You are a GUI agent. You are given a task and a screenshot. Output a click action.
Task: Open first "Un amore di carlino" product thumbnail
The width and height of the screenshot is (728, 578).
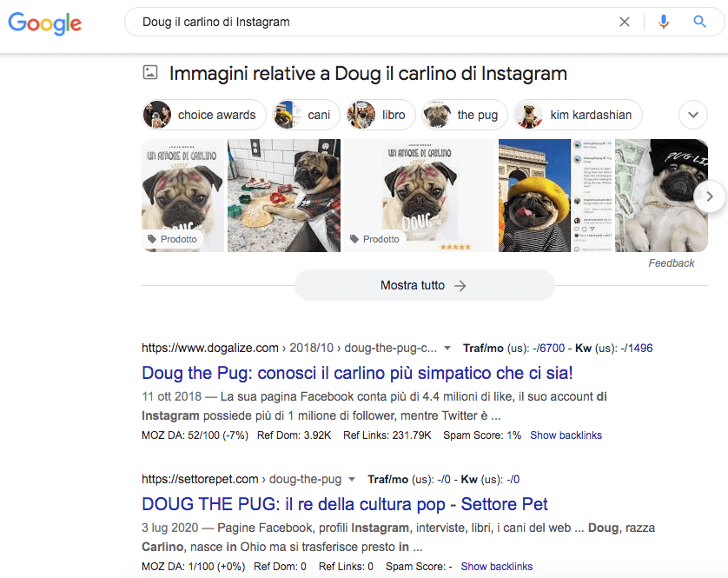tap(182, 196)
